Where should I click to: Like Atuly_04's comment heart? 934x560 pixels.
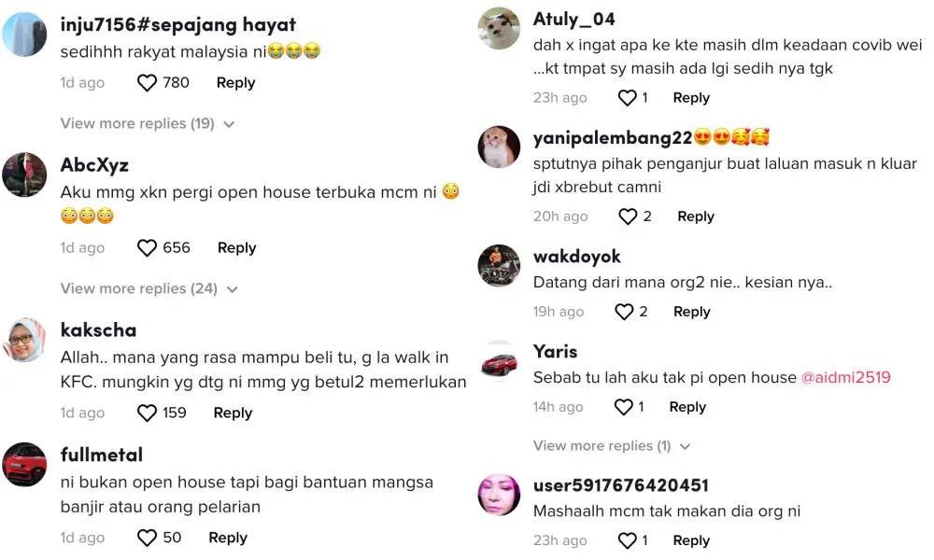[628, 98]
